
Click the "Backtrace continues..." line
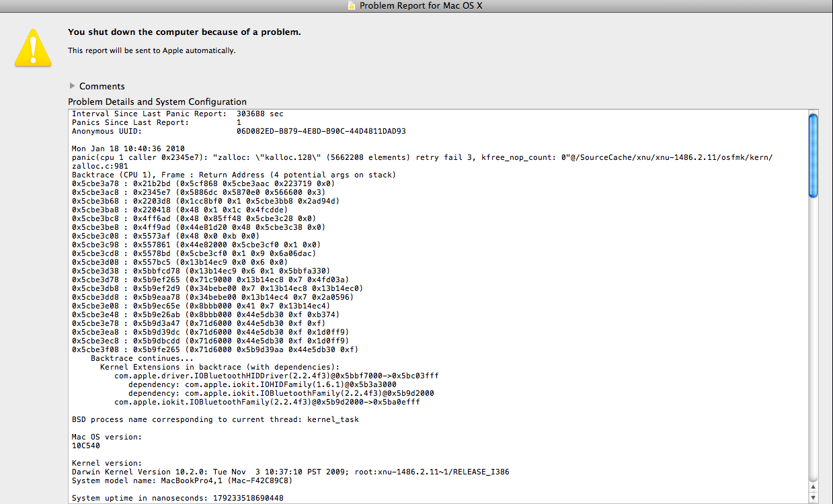[142, 359]
